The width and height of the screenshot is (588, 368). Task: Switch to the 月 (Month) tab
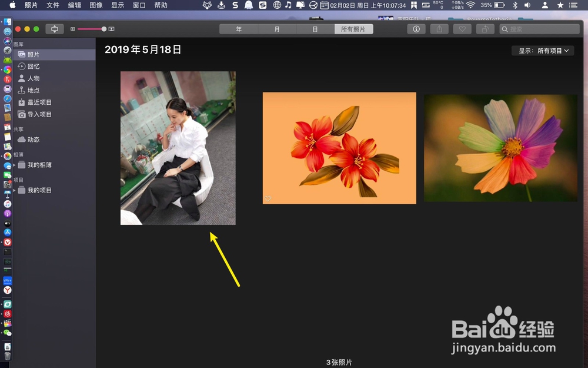click(x=277, y=28)
